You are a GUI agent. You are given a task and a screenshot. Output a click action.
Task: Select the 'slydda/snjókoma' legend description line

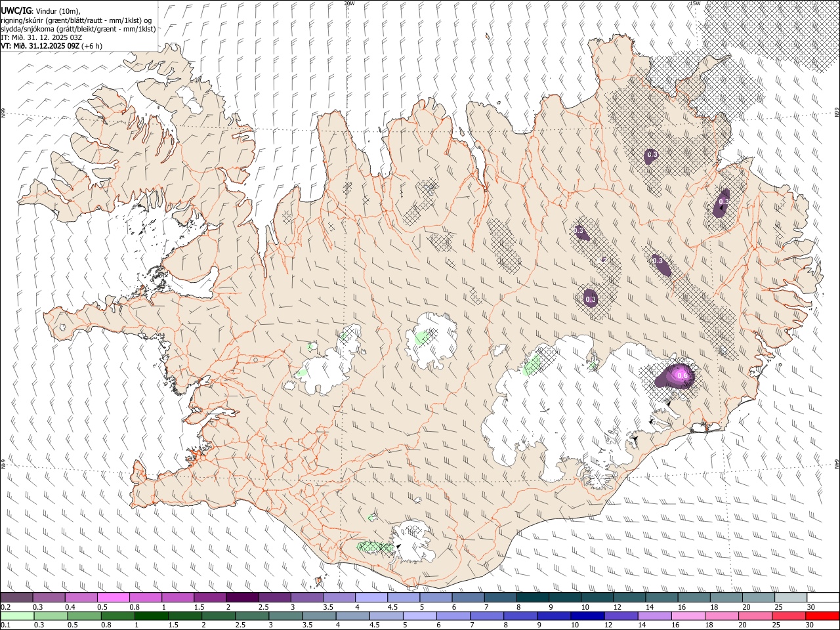point(78,29)
